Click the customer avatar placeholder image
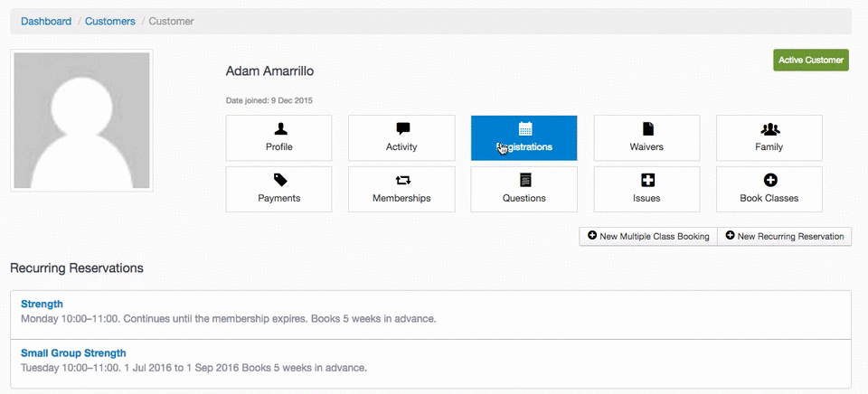 [81, 121]
